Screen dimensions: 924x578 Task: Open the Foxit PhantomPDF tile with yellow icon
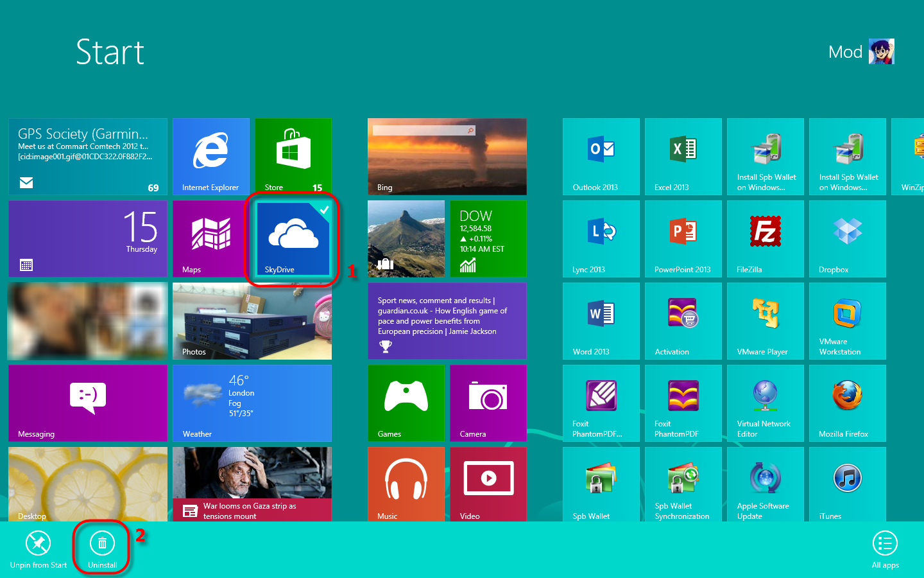[683, 403]
